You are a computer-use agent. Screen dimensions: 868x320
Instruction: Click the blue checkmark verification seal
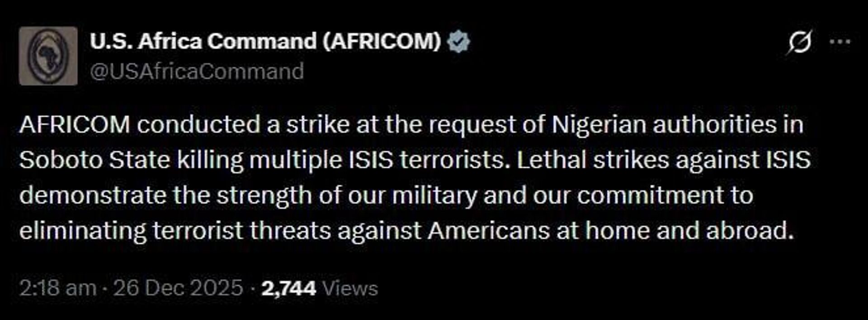pyautogui.click(x=458, y=41)
